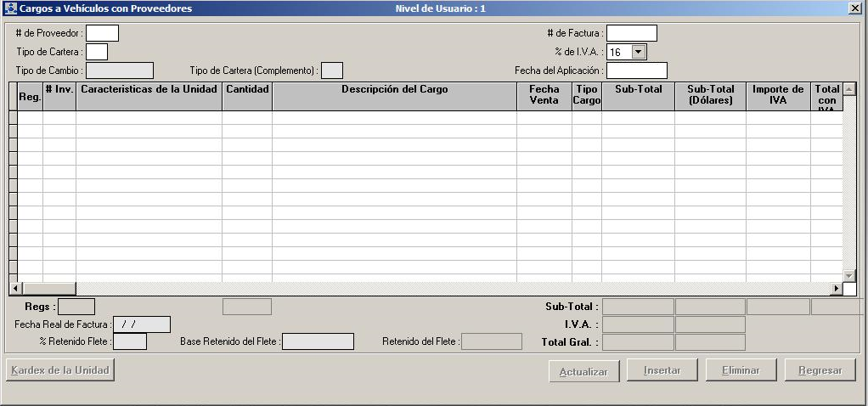
Task: Focus the # de Factura field
Action: coord(631,33)
